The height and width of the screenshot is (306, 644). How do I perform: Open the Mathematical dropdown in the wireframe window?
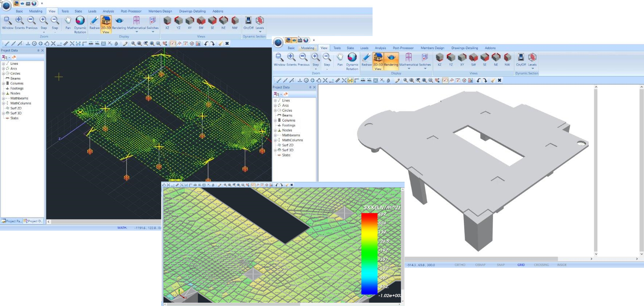coord(136,32)
